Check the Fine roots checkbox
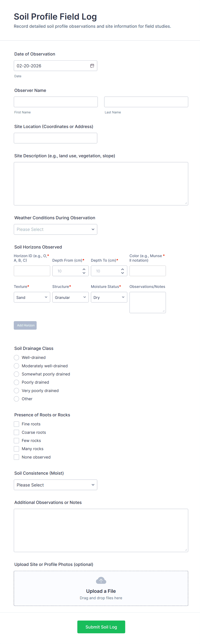The width and height of the screenshot is (200, 644). pos(17,424)
